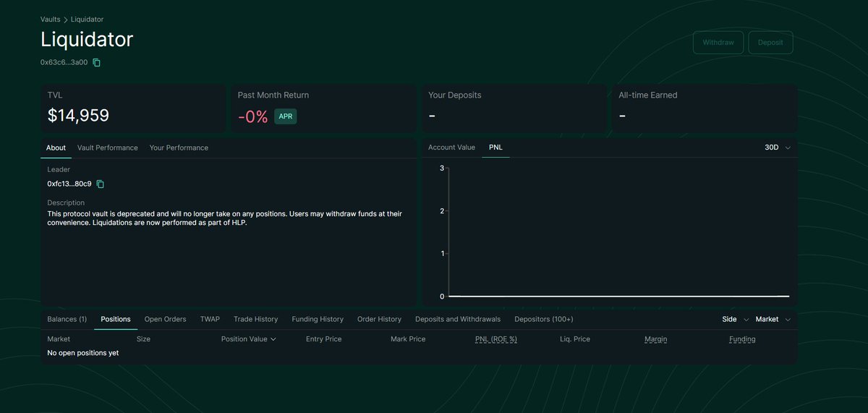Image resolution: width=868 pixels, height=413 pixels.
Task: Click the Liquidator page title
Action: tap(87, 39)
